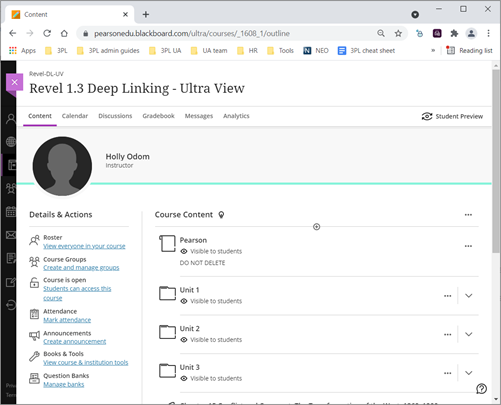Toggle Unit 3 visibility to students
The width and height of the screenshot is (501, 405).
184,379
